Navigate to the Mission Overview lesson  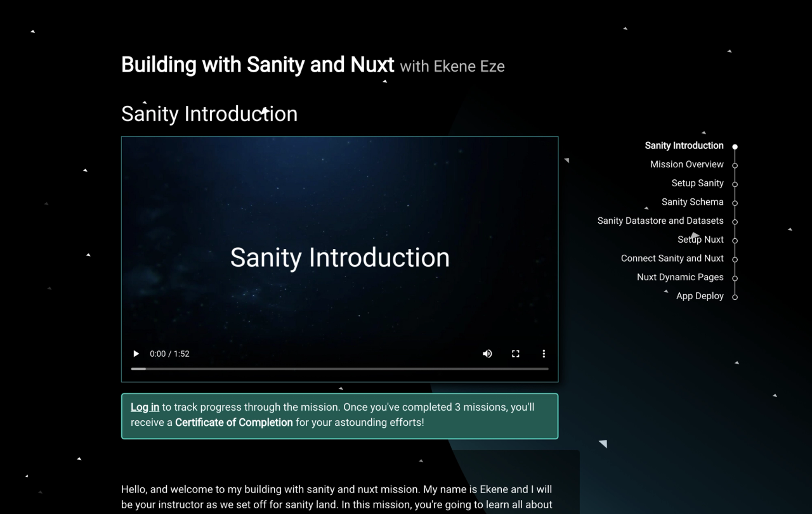686,164
